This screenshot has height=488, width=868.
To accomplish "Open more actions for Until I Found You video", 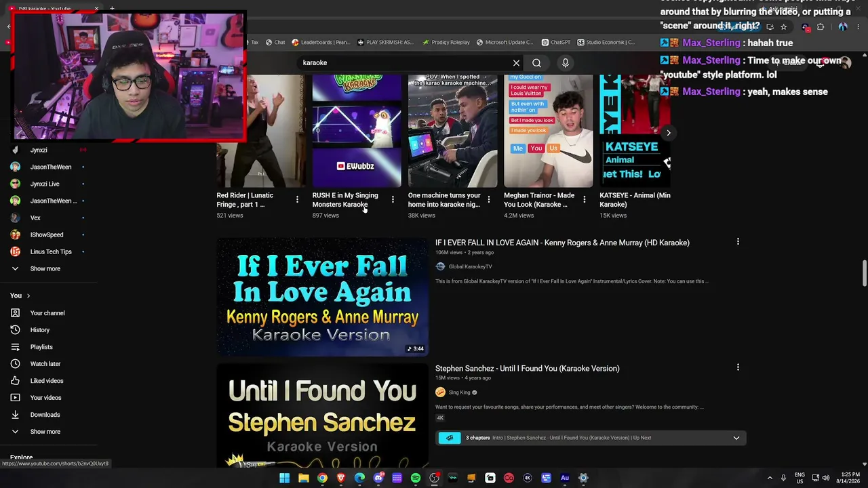I will [x=738, y=367].
